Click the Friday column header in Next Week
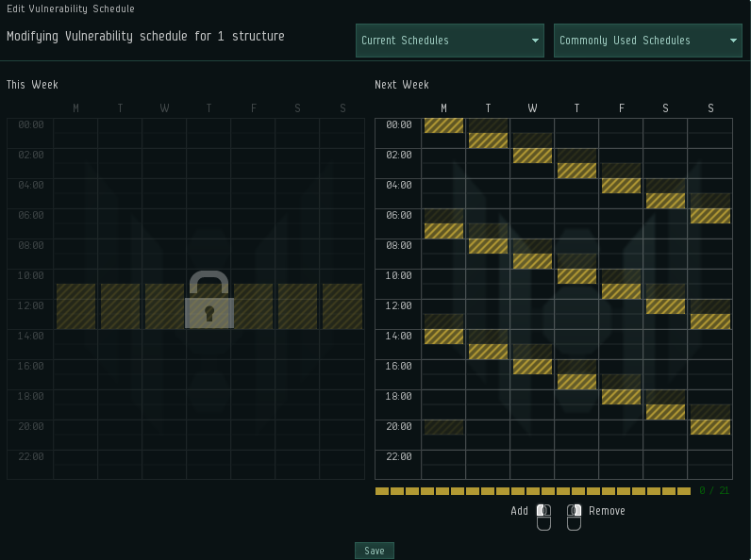The height and width of the screenshot is (560, 751). coord(621,108)
